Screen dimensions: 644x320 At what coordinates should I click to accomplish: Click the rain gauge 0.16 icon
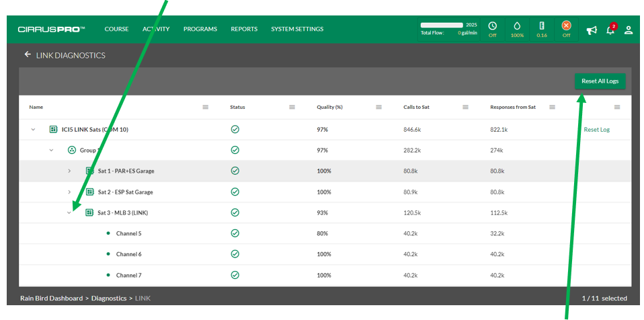click(542, 26)
